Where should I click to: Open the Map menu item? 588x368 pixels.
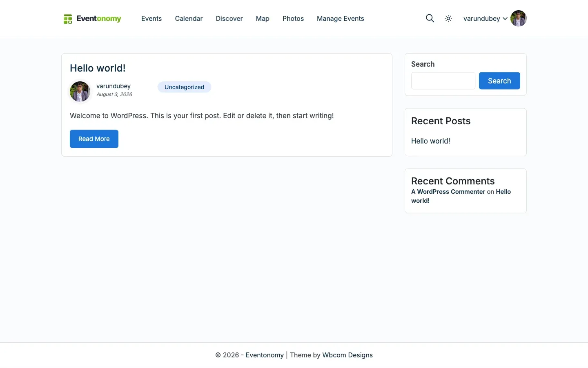pos(263,18)
